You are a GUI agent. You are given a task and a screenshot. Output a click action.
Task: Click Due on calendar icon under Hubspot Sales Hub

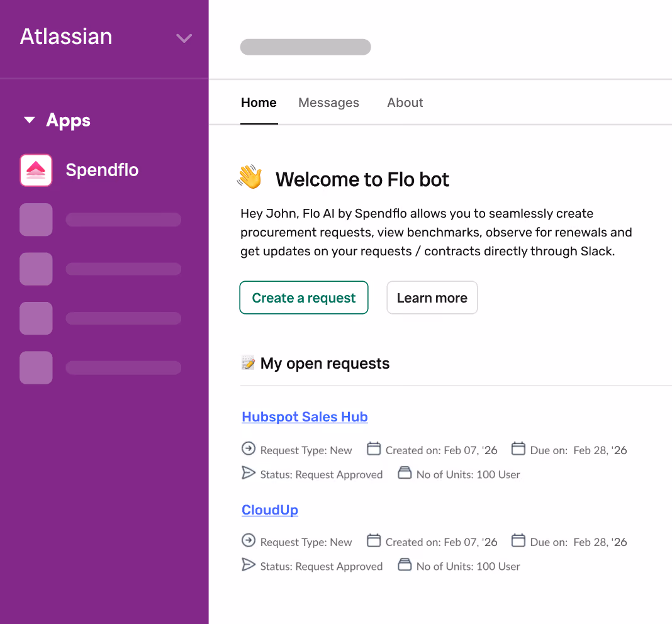518,448
